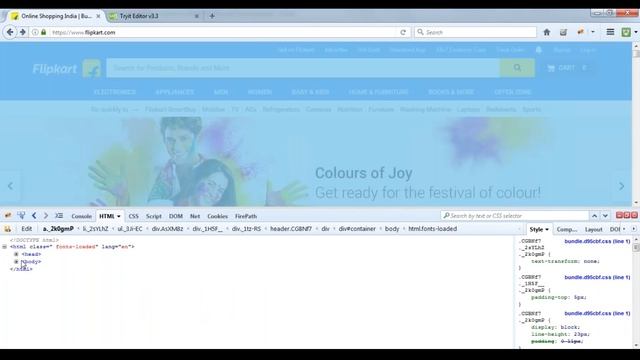Click the Firebug search by text or CSS field
Viewport: 640px width, 360px height.
(514, 216)
